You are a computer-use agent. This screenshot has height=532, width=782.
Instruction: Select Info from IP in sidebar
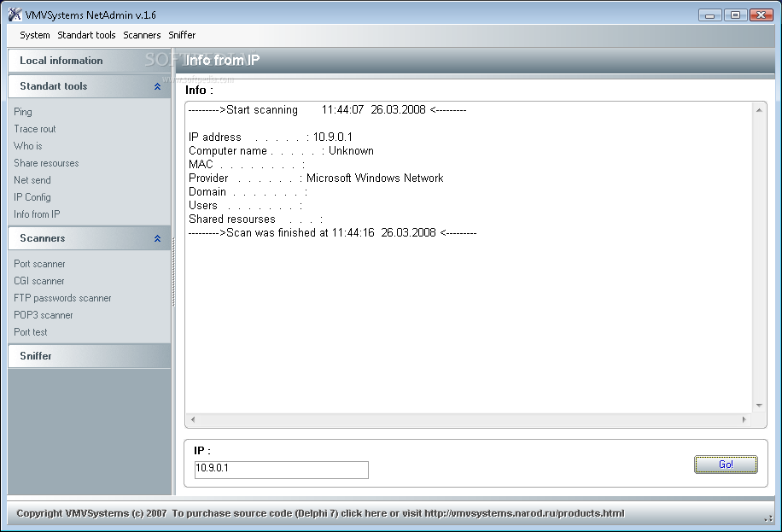pos(37,214)
